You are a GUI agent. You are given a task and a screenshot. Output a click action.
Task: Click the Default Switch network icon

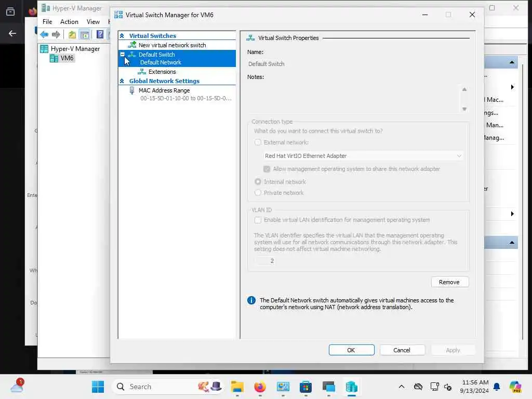[x=132, y=54]
